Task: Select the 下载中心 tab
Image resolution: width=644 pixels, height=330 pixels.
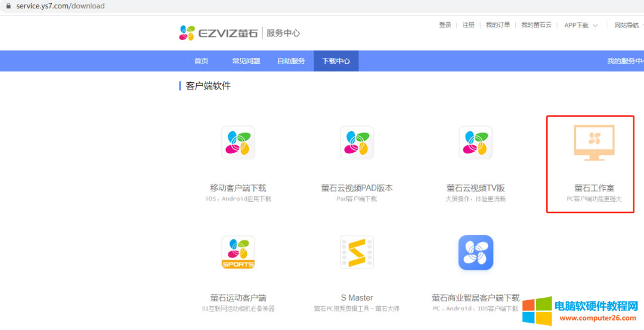Action: point(336,61)
